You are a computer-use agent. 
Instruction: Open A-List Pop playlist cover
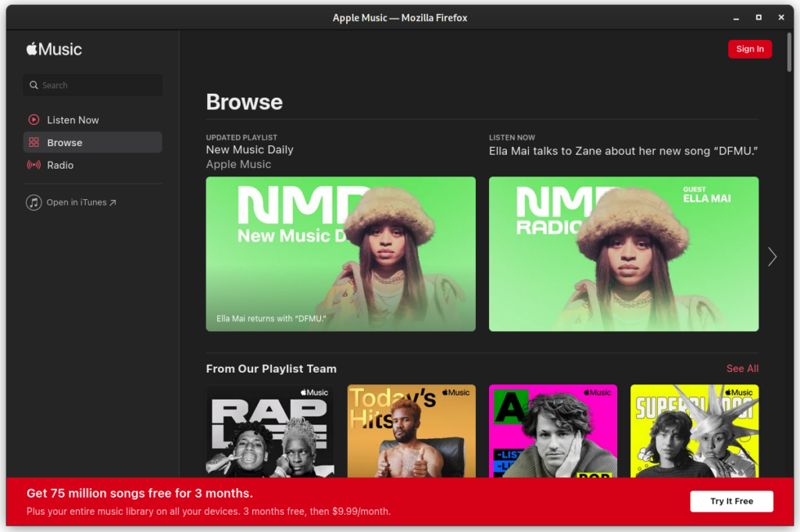553,431
